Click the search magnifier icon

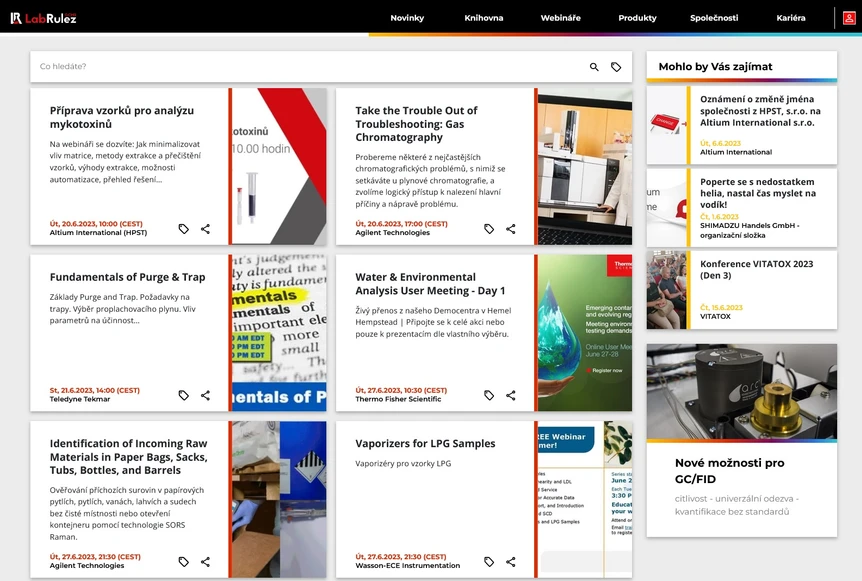point(593,66)
